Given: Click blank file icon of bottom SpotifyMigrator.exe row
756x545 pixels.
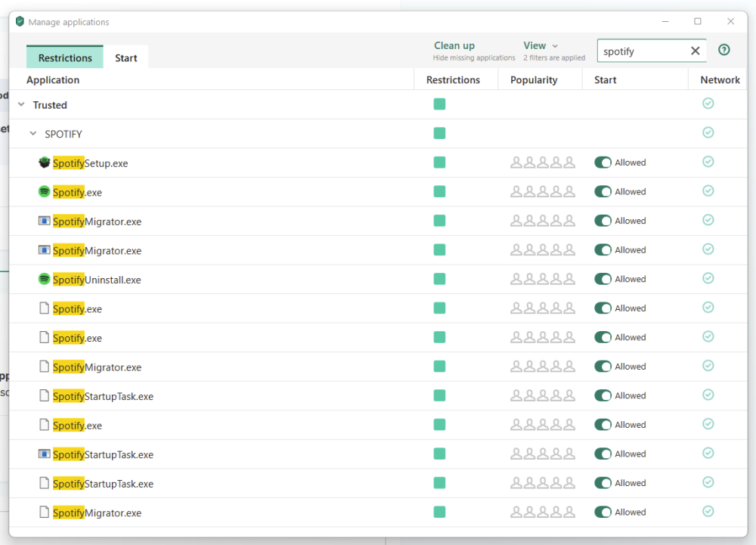Looking at the screenshot, I should point(45,512).
